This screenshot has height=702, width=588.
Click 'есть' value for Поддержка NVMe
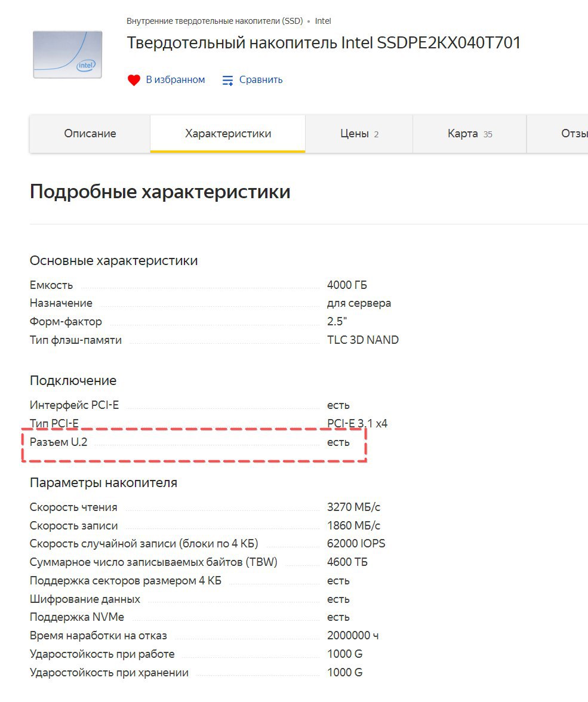(338, 617)
